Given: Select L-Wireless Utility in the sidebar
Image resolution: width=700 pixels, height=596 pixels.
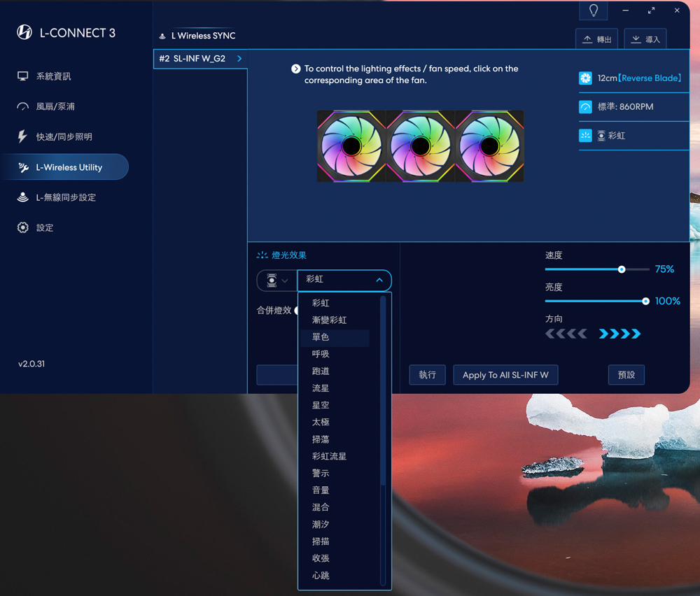Looking at the screenshot, I should 64,167.
